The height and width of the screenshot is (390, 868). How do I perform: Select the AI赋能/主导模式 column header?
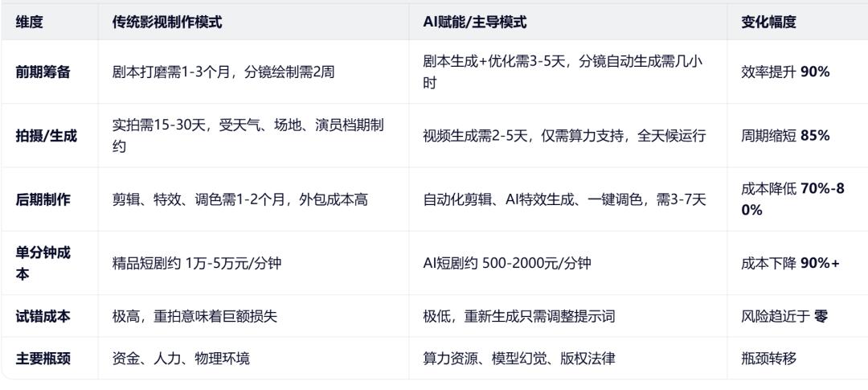pyautogui.click(x=475, y=23)
